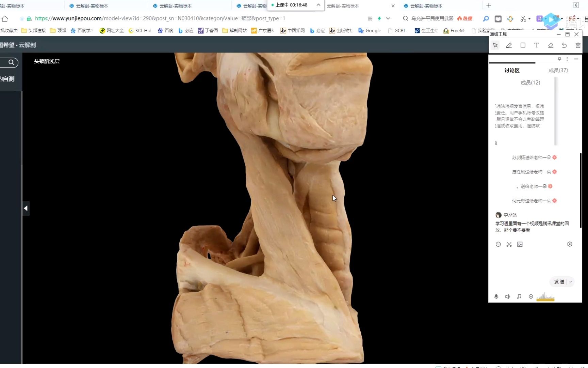Viewport: 588px width, 368px height.
Task: Toggle the music sharing icon
Action: pos(519,297)
